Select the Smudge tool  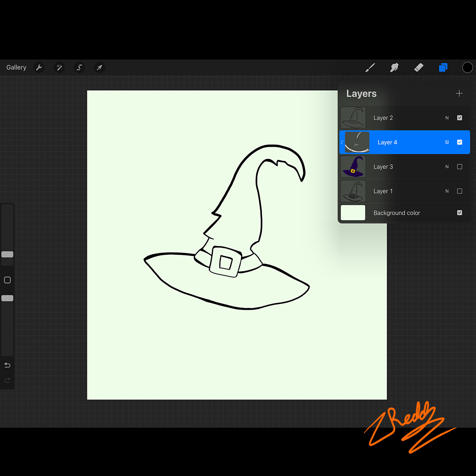[394, 67]
